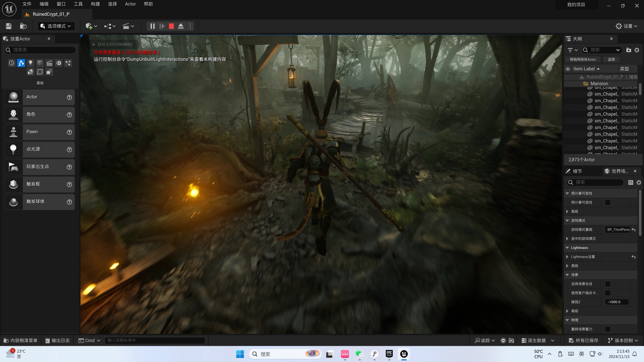Open the content browser search icon in the toolbar
This screenshot has height=362, width=644.
(23, 26)
